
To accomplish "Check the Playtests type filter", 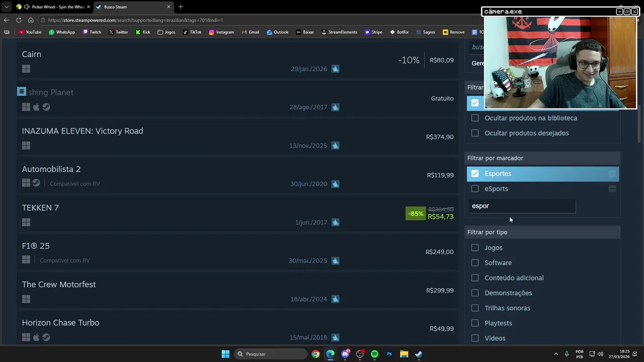I will coord(475,323).
